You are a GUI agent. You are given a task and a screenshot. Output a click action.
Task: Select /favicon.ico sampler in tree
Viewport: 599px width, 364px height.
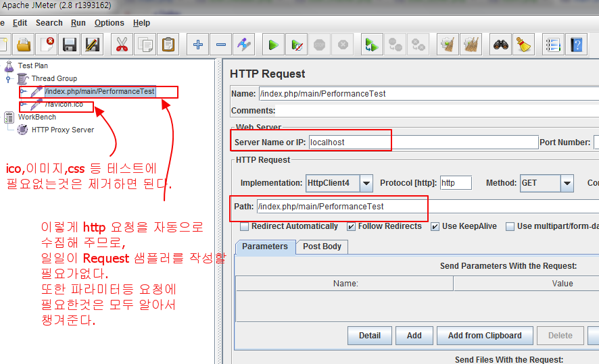tap(64, 104)
